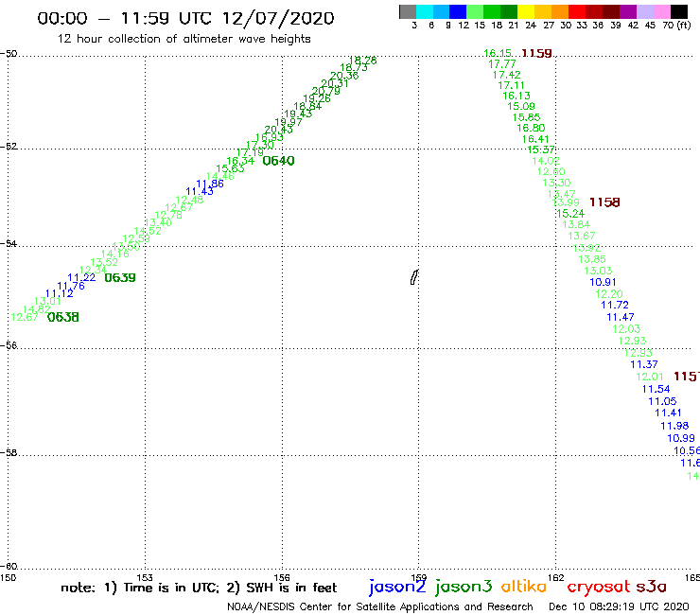The height and width of the screenshot is (615, 700).
Task: Click the small island outline near 159
Action: [x=414, y=277]
